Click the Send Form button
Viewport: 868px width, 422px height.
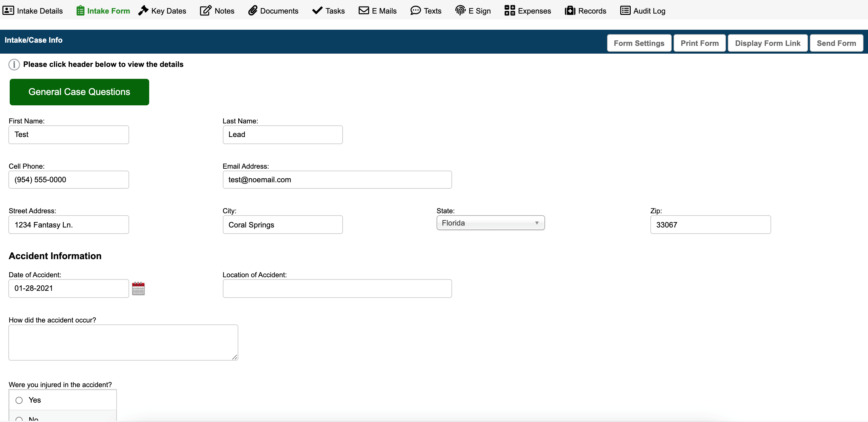[836, 43]
